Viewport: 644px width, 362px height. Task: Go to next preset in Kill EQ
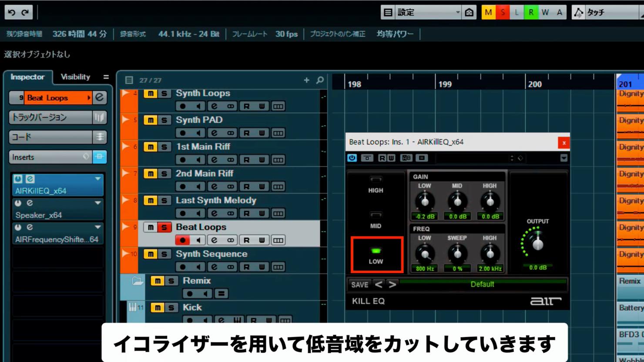tap(392, 285)
